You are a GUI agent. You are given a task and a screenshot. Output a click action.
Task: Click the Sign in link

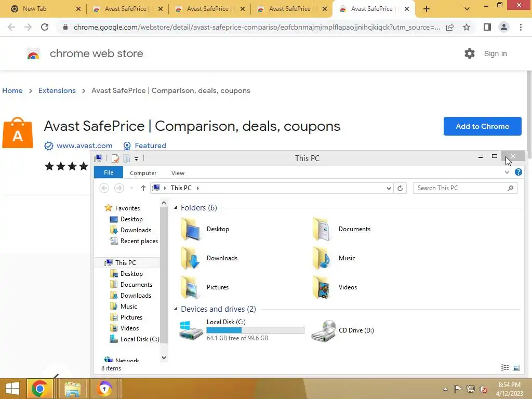(495, 54)
